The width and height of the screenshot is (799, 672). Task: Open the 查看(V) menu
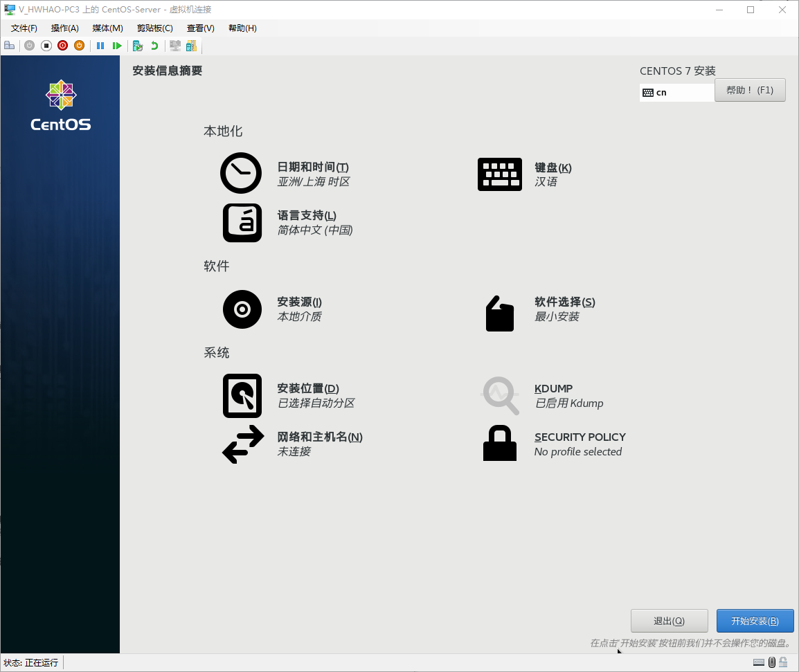[200, 28]
